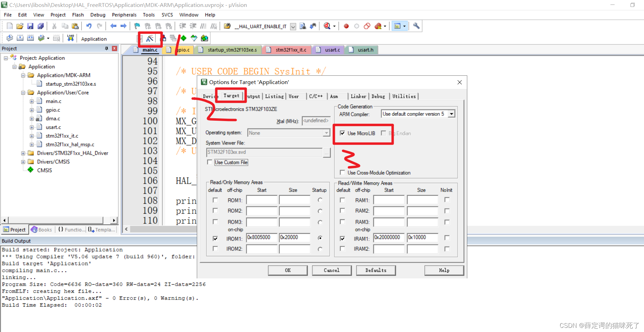
Task: Enable the Big Endian checkbox
Action: tap(384, 133)
